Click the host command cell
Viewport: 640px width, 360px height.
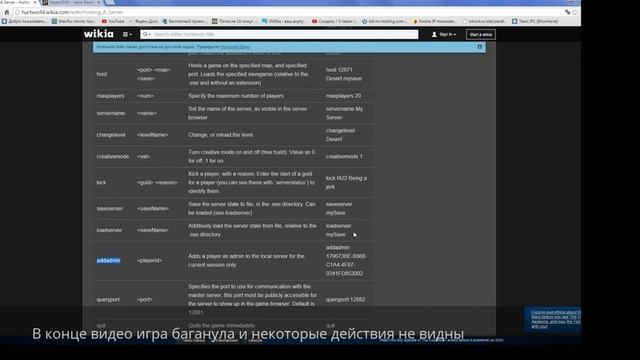(x=102, y=74)
